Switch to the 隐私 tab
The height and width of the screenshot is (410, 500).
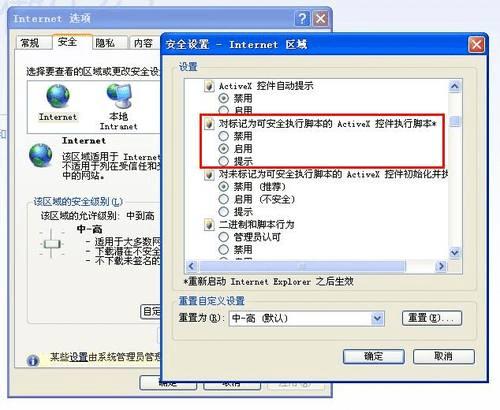click(105, 43)
